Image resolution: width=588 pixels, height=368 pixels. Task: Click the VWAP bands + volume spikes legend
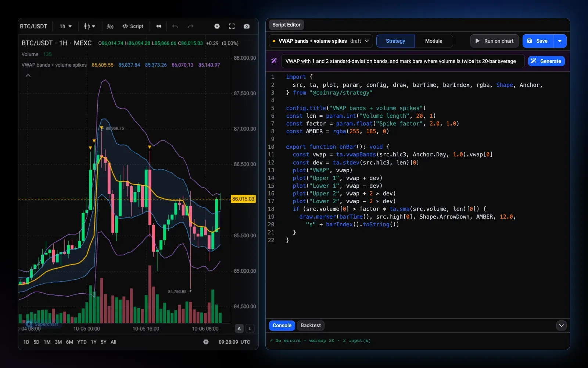(54, 65)
